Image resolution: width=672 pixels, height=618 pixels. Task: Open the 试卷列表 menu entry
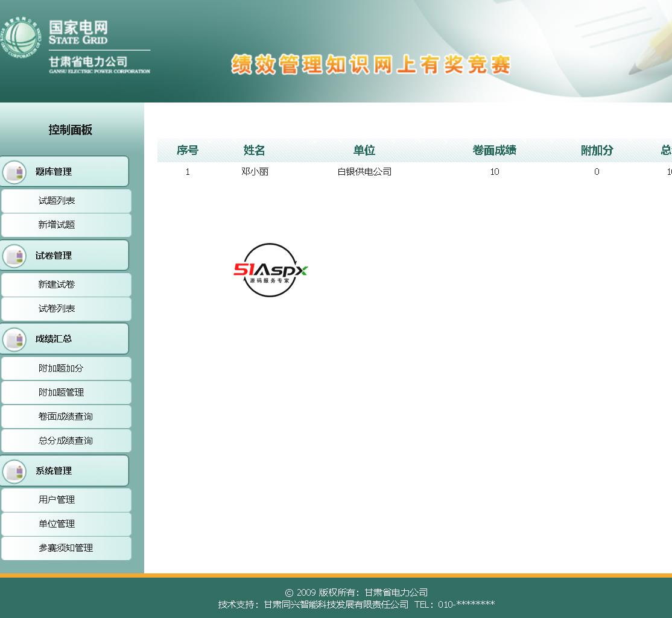[x=57, y=309]
